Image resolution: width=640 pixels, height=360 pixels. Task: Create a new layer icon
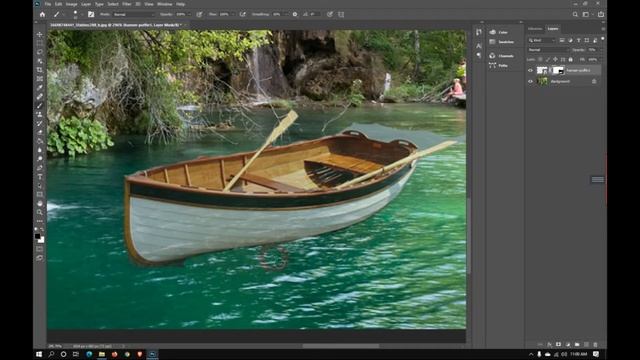586,344
